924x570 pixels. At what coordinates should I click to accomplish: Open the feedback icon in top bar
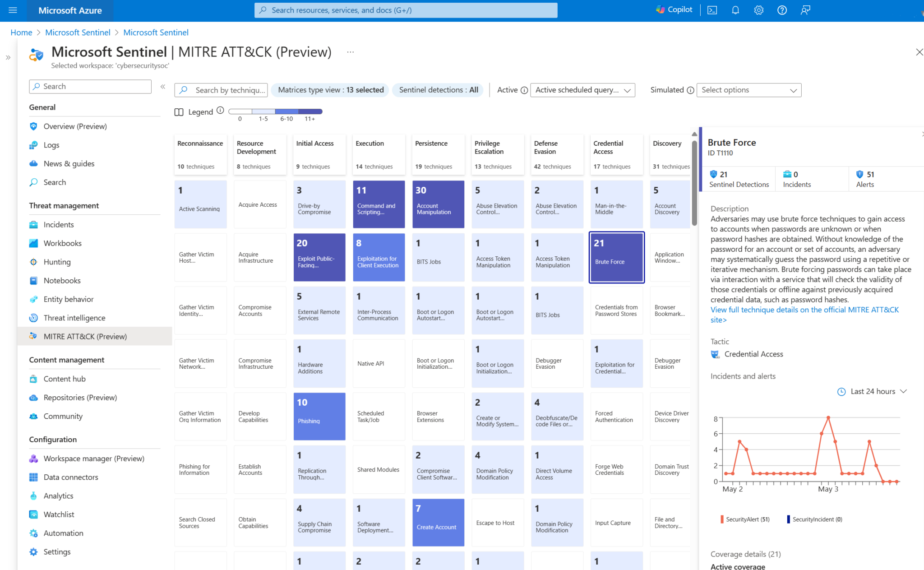click(805, 10)
